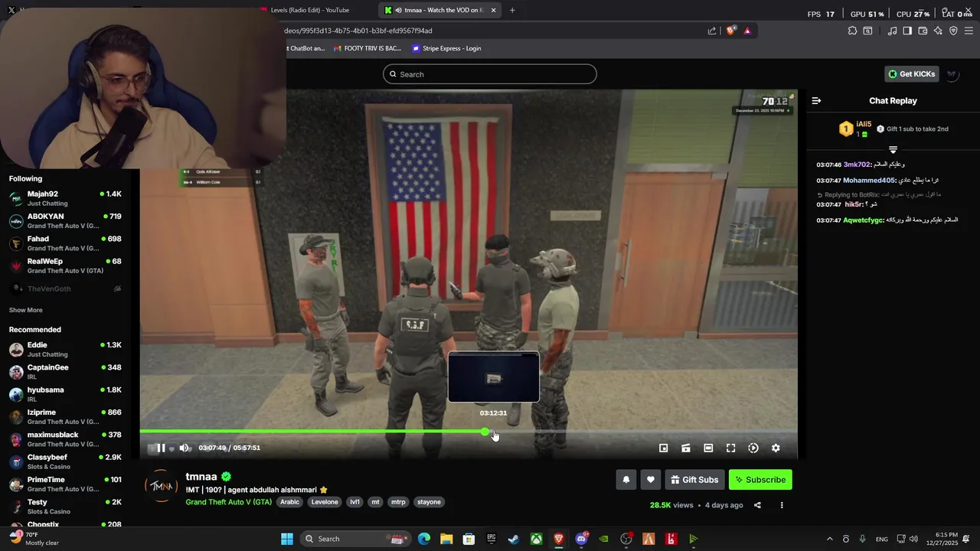980x551 pixels.
Task: Open CaptainGee recommended channel
Action: [65, 371]
